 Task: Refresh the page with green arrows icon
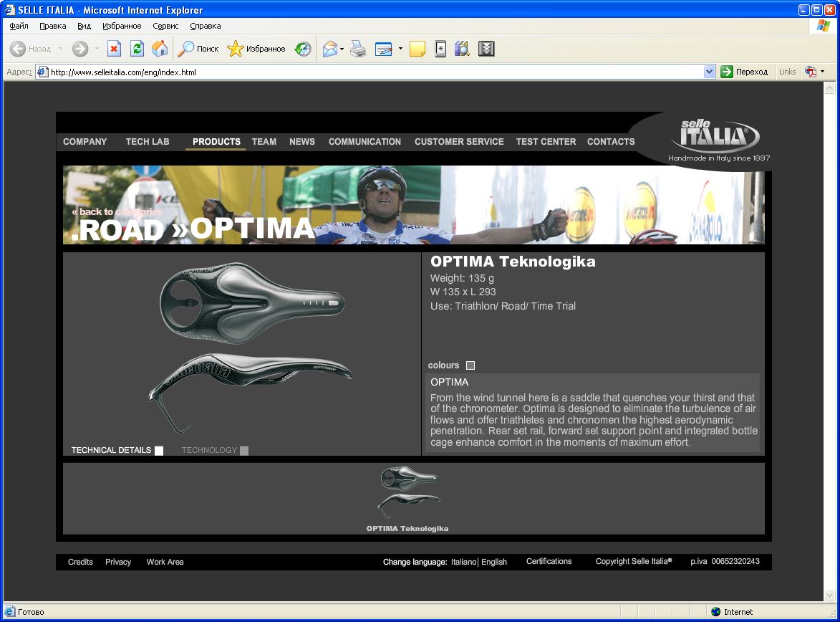point(137,49)
